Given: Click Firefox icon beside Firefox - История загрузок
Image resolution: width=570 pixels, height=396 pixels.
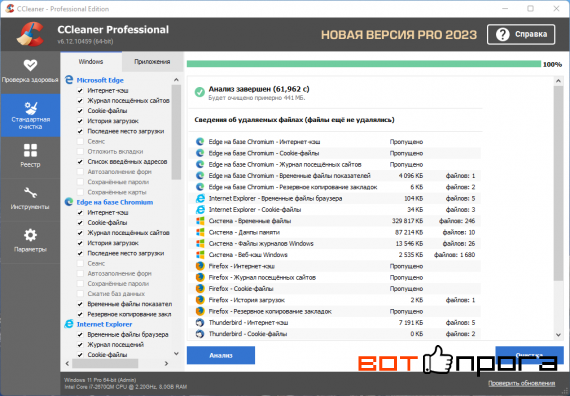Looking at the screenshot, I should [200, 300].
